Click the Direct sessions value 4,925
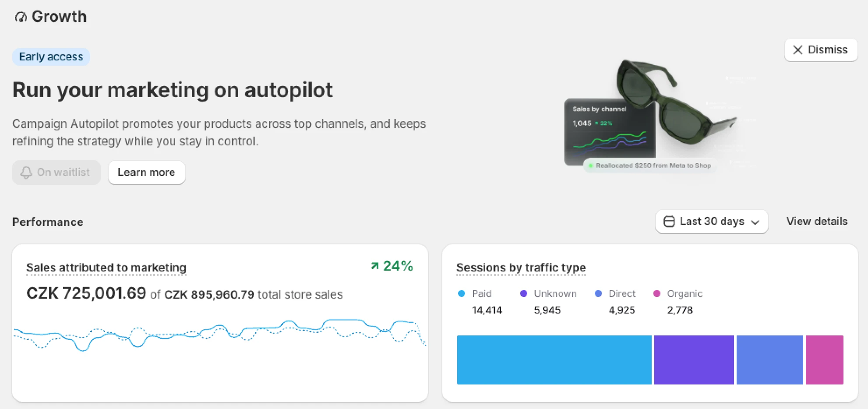The image size is (868, 409). 622,310
